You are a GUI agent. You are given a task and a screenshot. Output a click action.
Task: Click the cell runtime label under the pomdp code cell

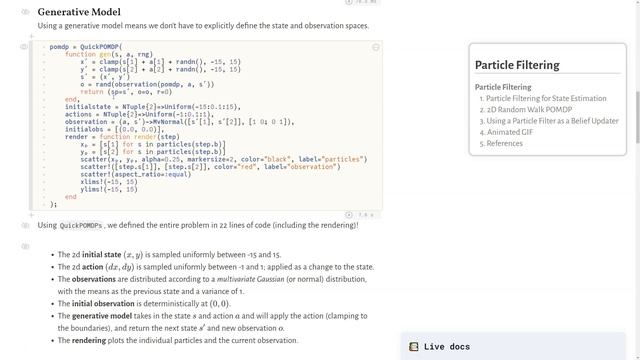pos(365,215)
